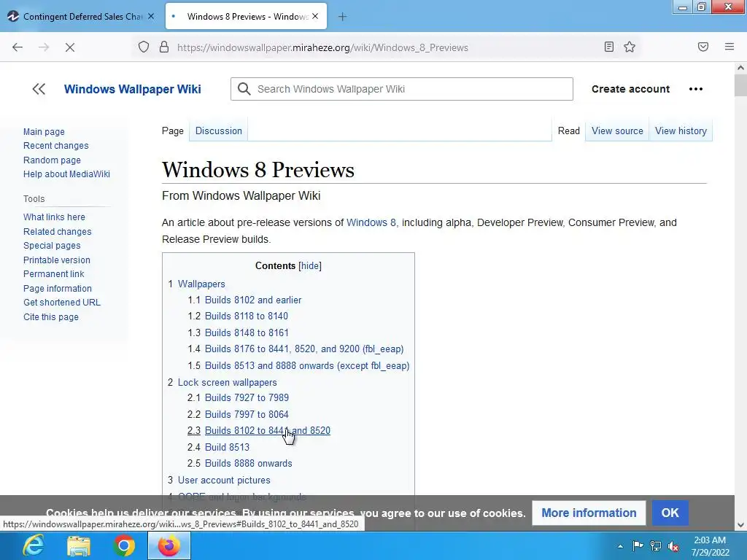This screenshot has width=747, height=560.
Task: Click the muted volume tray icon
Action: click(x=673, y=546)
